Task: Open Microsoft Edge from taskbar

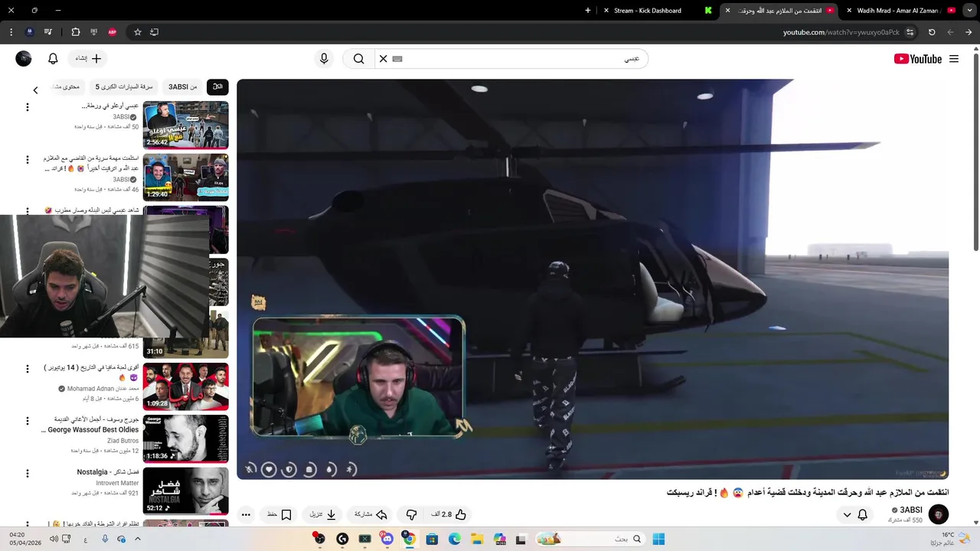Action: (x=454, y=539)
